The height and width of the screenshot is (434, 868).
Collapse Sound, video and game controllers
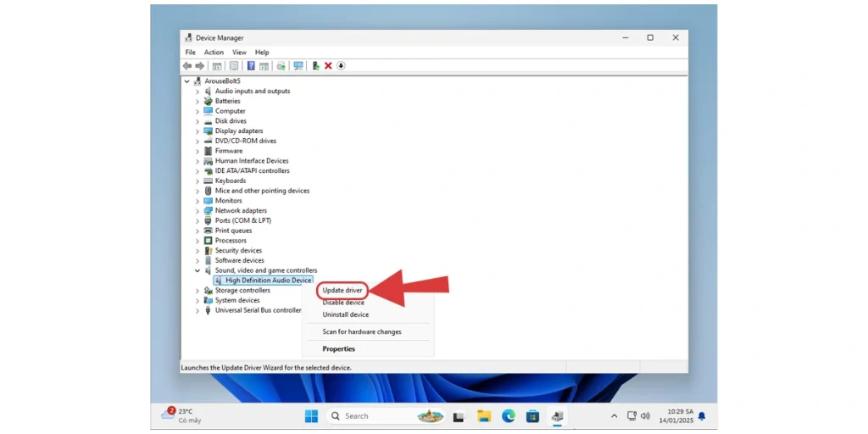click(198, 270)
